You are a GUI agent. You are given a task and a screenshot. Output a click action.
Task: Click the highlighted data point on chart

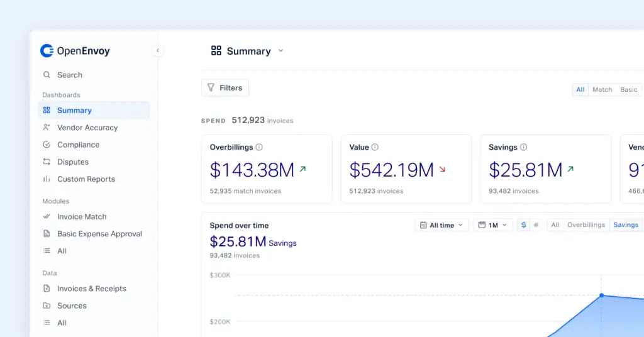(602, 295)
